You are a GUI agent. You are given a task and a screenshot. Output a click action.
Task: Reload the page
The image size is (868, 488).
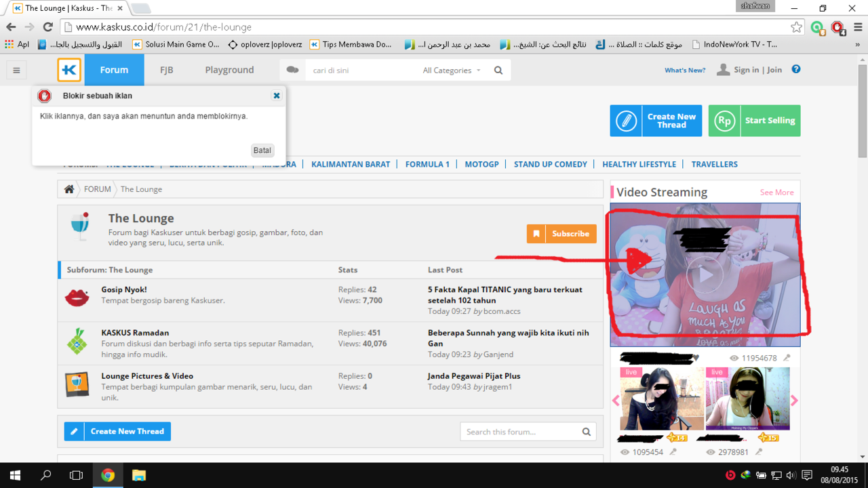click(47, 27)
